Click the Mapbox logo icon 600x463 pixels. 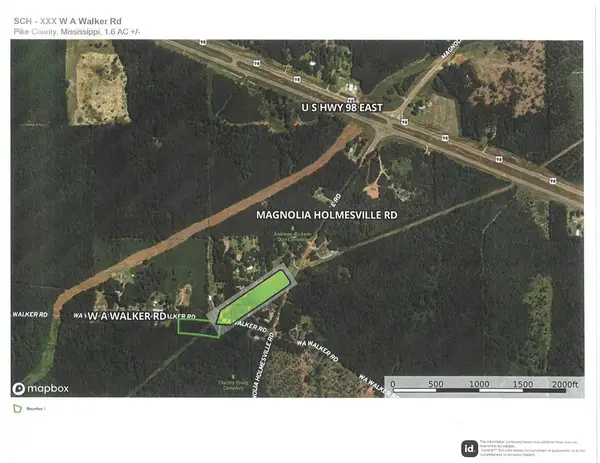(x=19, y=388)
